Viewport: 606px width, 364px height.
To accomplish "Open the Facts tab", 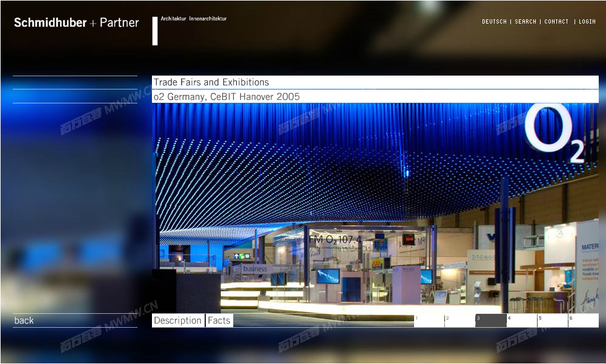I will pyautogui.click(x=219, y=320).
